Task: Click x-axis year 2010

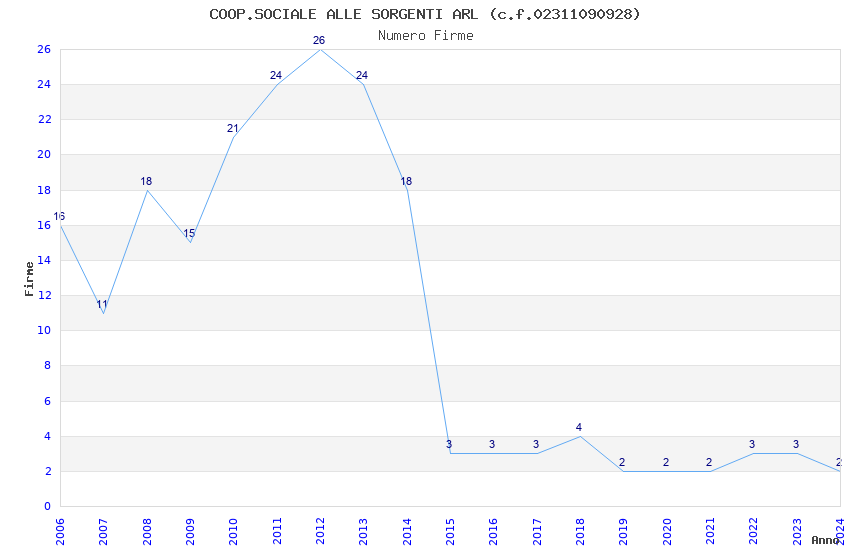Action: [x=233, y=531]
